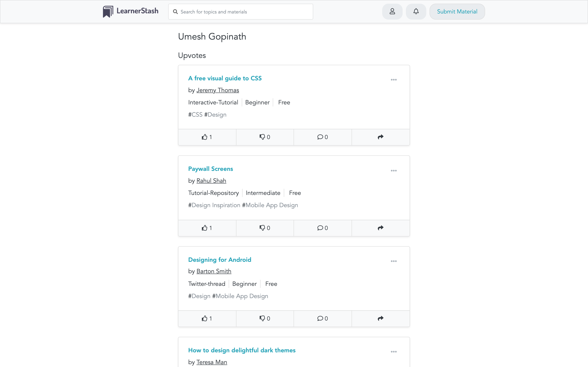
Task: Click the Submit Material button
Action: pos(457,11)
